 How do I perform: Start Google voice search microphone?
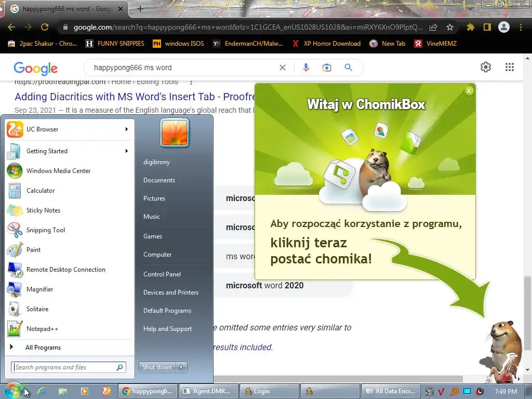(x=305, y=68)
